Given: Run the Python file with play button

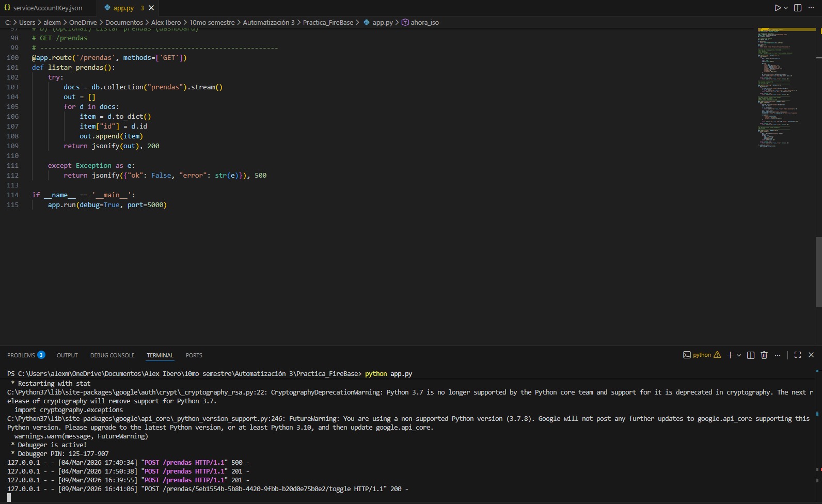Looking at the screenshot, I should (x=777, y=8).
